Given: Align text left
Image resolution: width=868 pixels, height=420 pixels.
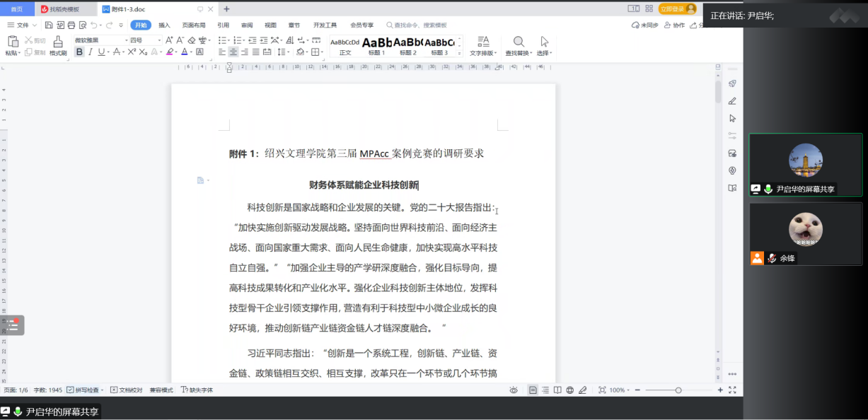Looking at the screenshot, I should point(221,52).
